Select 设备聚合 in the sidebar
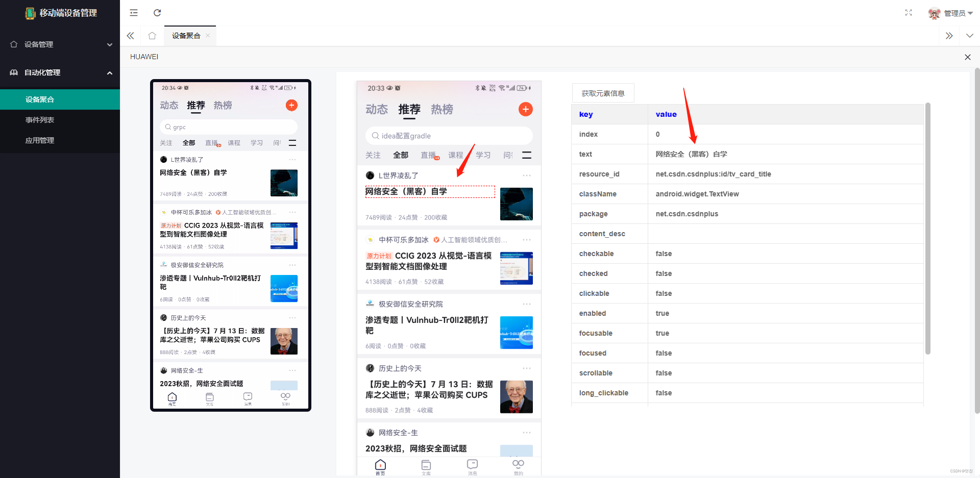The width and height of the screenshot is (980, 478). pos(60,99)
